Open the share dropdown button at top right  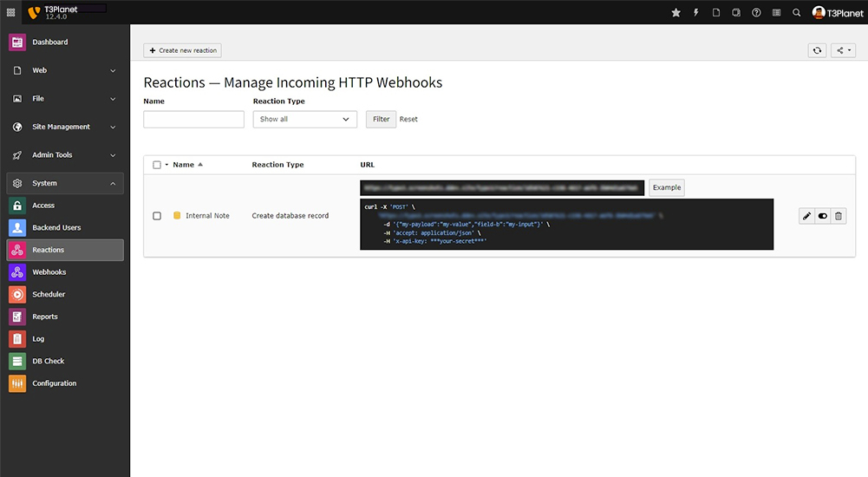pyautogui.click(x=843, y=50)
